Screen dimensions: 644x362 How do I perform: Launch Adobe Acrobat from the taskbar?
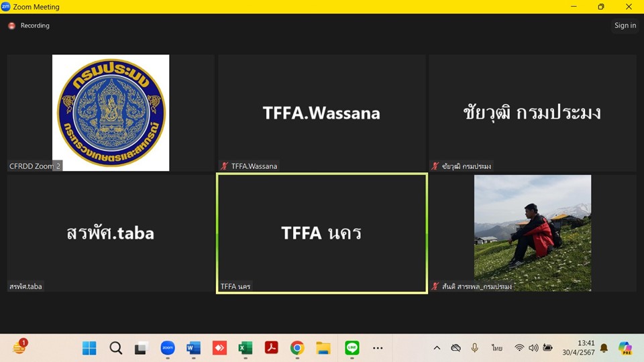(272, 348)
